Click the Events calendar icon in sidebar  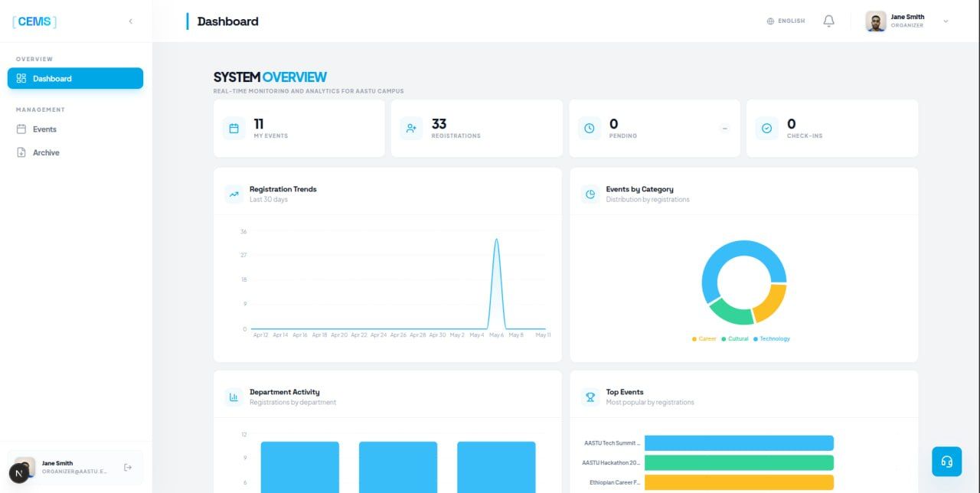tap(21, 129)
